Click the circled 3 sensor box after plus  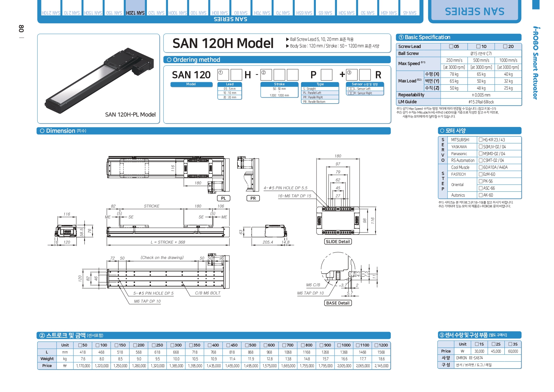[352, 75]
